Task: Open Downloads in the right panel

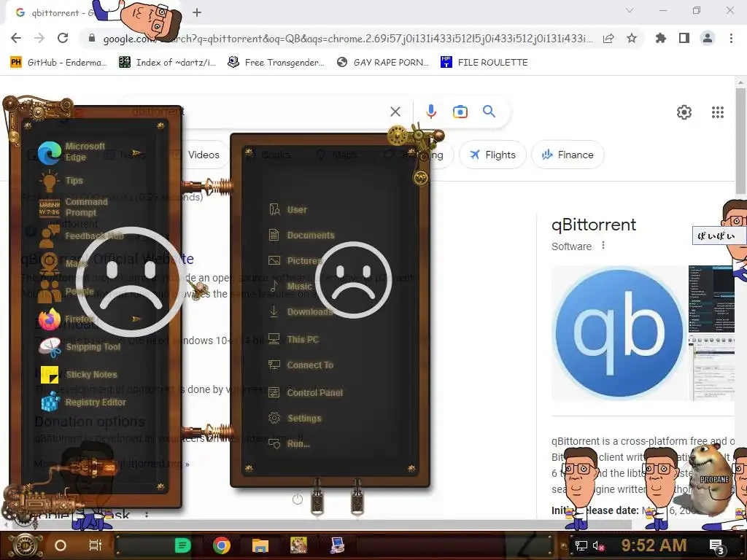Action: tap(300, 312)
